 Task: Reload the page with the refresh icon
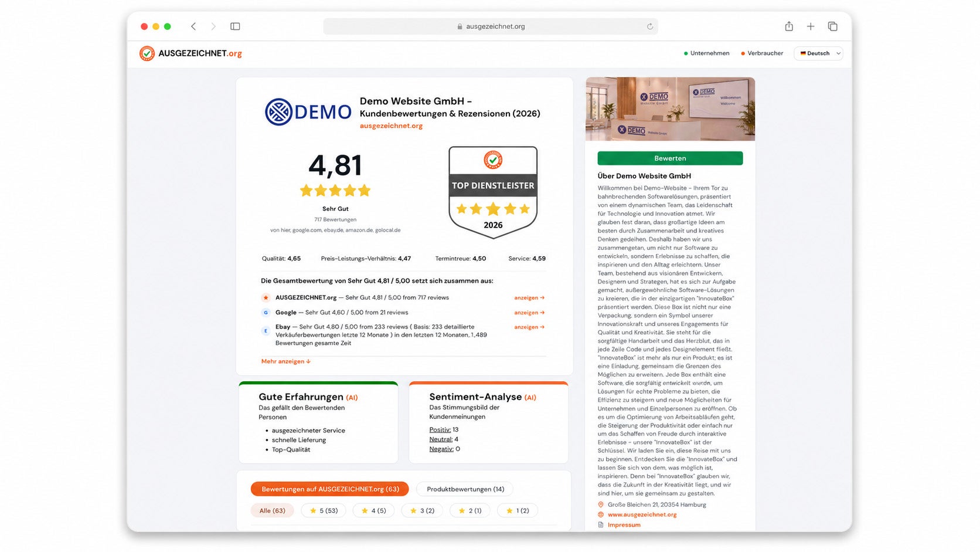click(x=650, y=26)
